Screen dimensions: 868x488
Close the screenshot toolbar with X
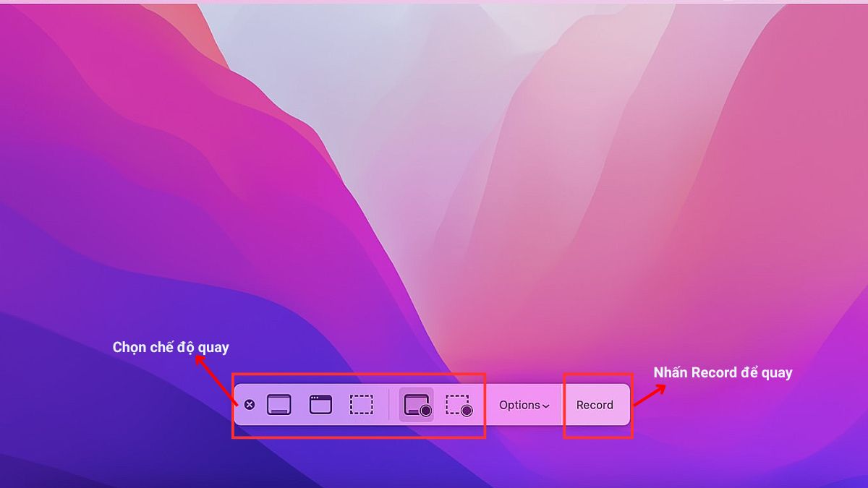249,405
